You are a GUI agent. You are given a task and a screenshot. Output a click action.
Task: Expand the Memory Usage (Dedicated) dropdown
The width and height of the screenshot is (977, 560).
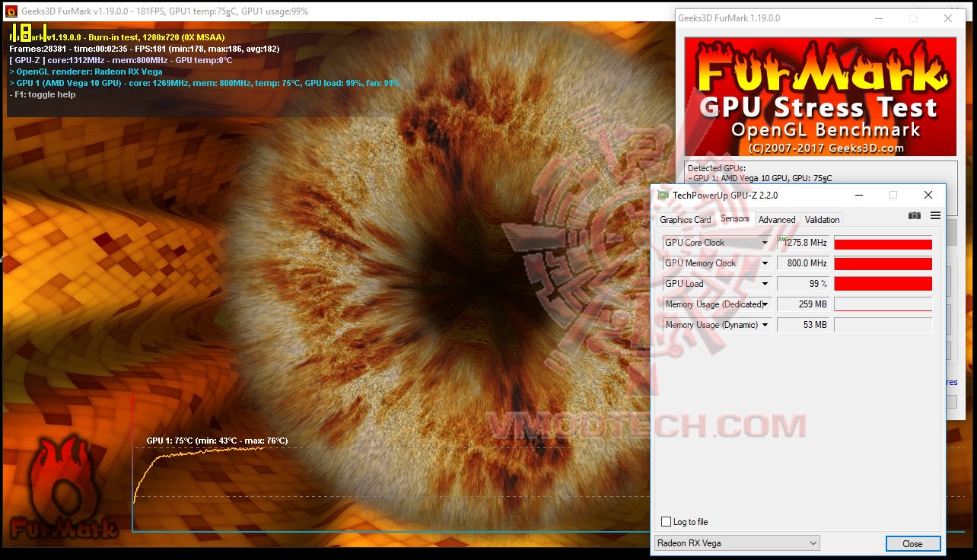tap(765, 304)
